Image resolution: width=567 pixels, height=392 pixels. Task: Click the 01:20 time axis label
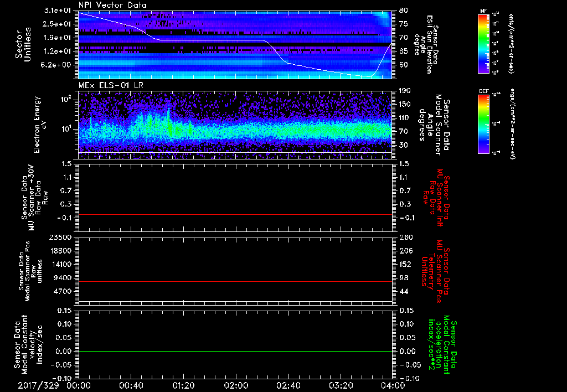(183, 385)
